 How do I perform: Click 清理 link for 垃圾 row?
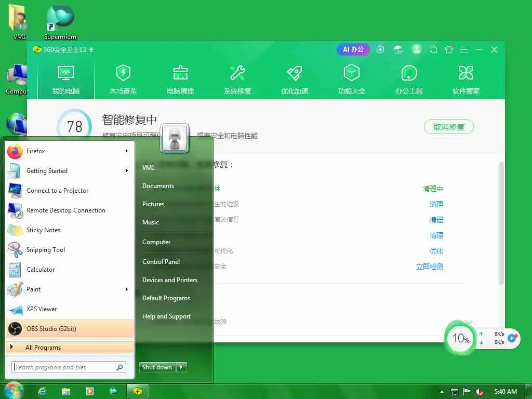(436, 204)
